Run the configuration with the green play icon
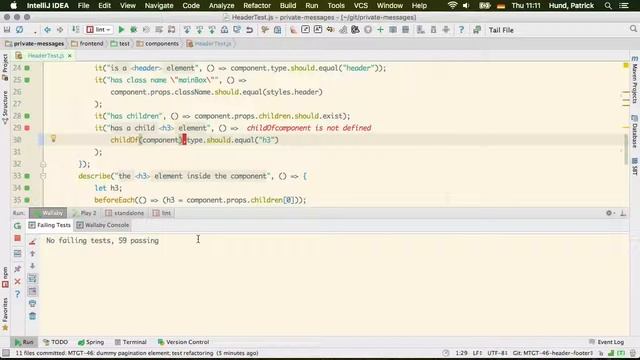The image size is (640, 360). point(121,30)
